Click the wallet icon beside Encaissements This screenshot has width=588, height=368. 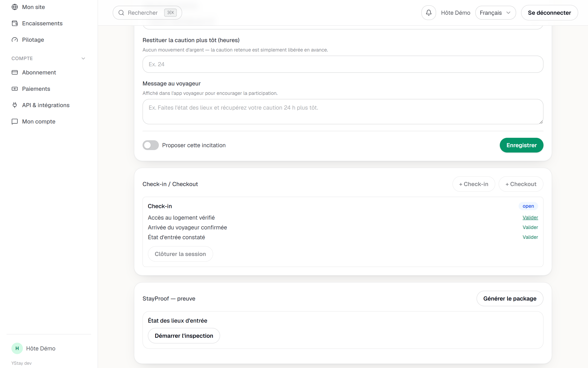coord(15,23)
